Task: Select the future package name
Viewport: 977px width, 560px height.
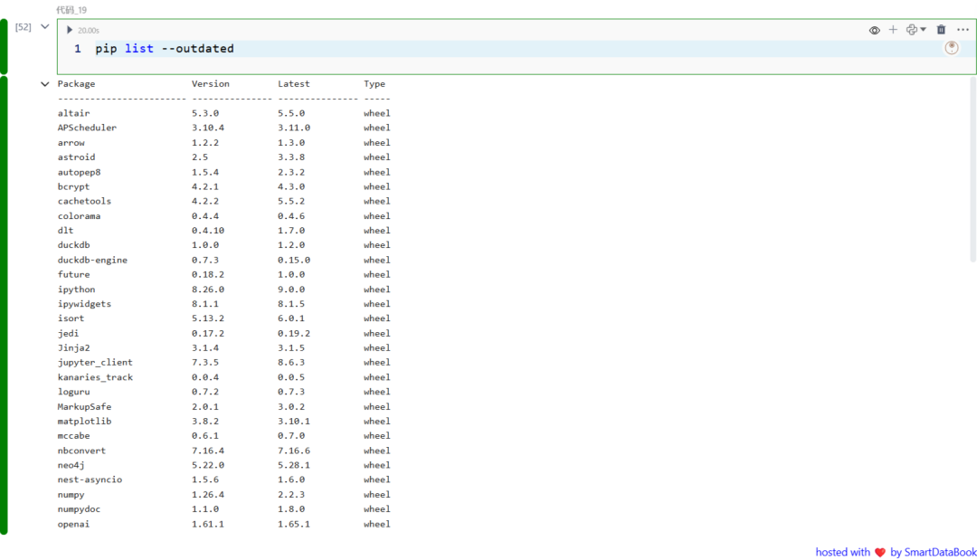Action: click(73, 275)
